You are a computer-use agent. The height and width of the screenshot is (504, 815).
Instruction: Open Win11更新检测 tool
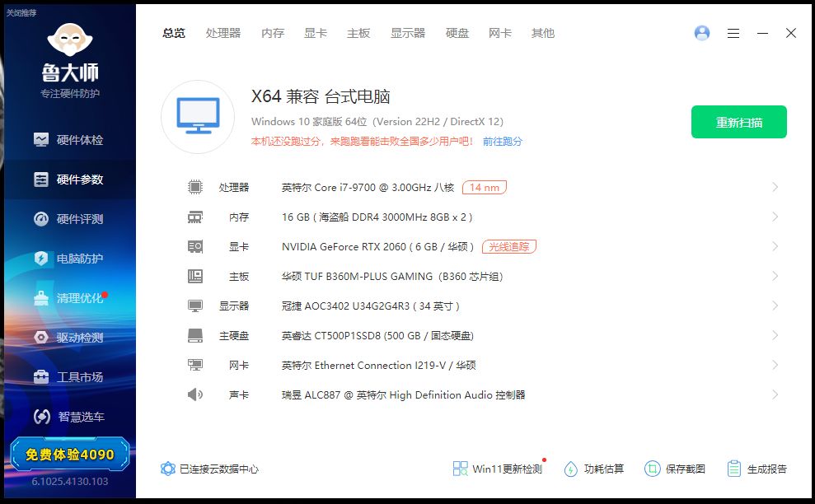click(x=498, y=469)
